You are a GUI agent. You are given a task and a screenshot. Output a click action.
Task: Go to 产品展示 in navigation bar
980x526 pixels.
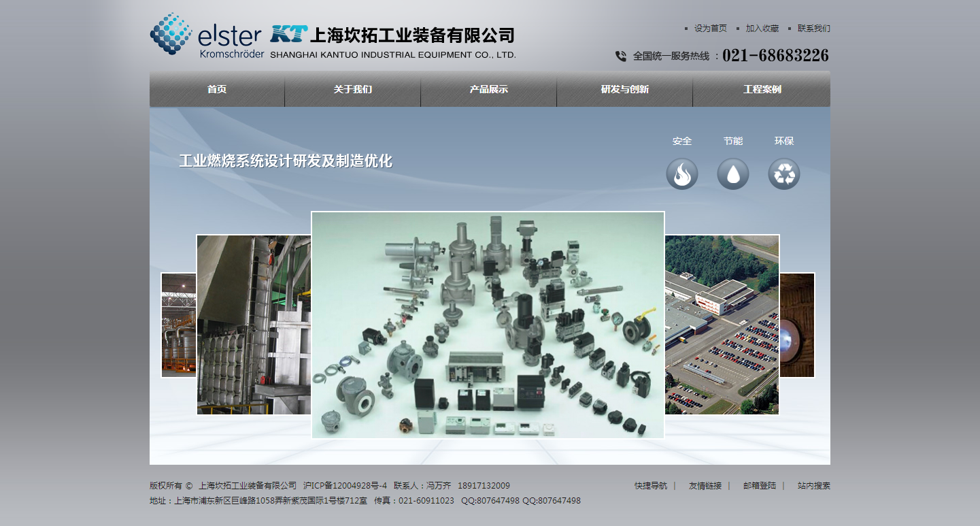coord(489,89)
